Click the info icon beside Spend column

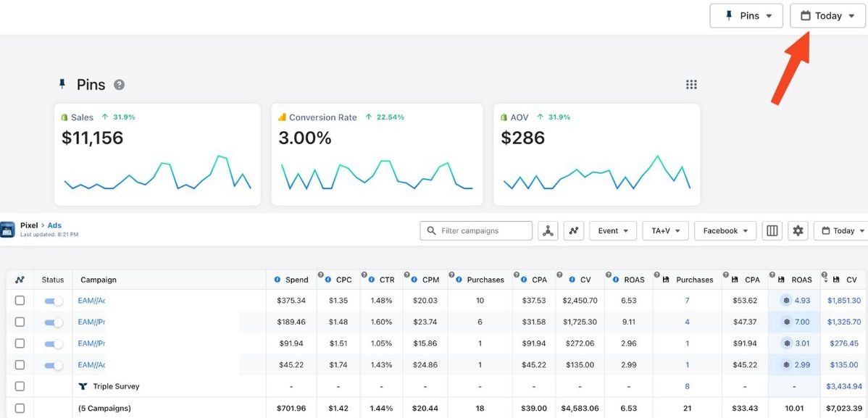[277, 280]
